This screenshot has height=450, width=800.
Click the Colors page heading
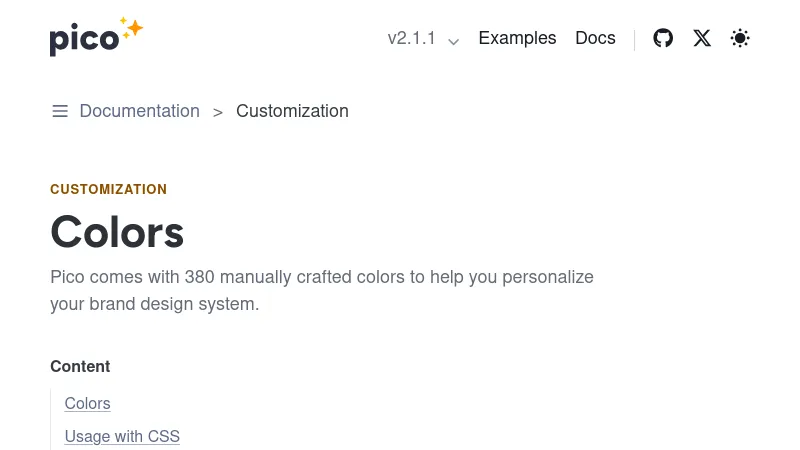coord(117,232)
